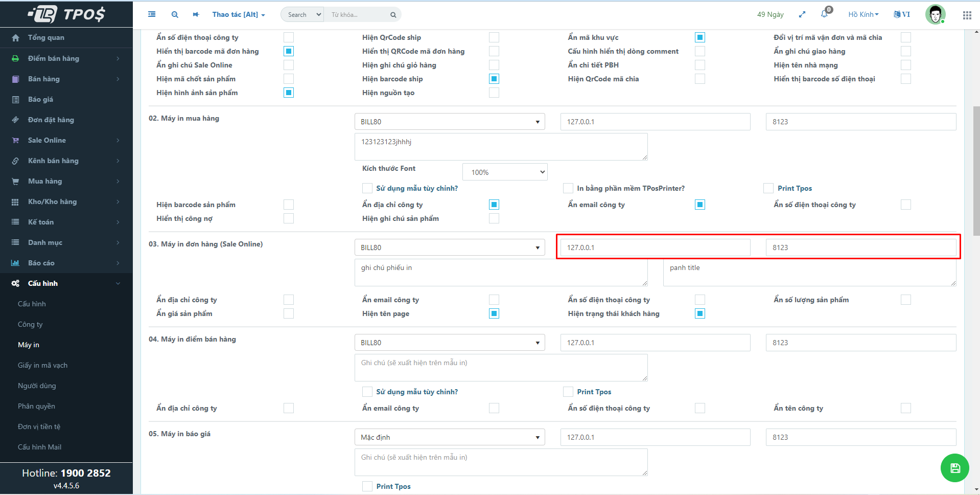Open user avatar profile menu
This screenshot has height=495, width=980.
click(x=935, y=14)
